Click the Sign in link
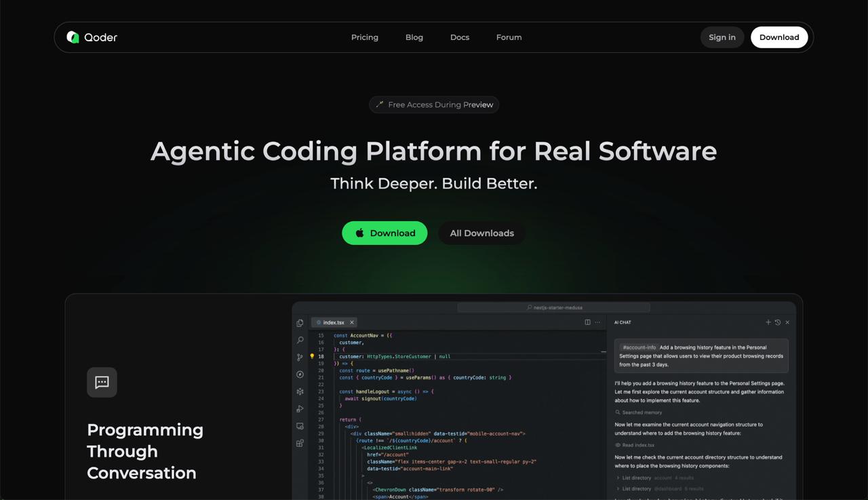The width and height of the screenshot is (868, 500). pyautogui.click(x=722, y=37)
